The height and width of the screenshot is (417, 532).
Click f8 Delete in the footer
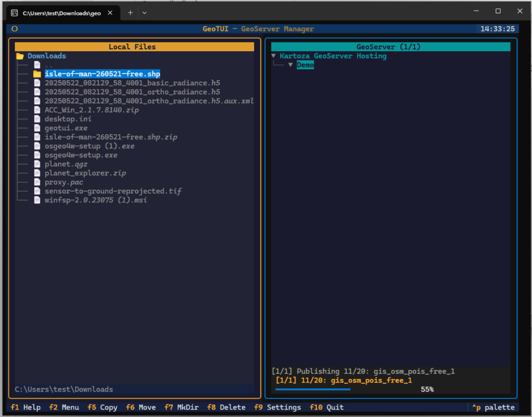[226, 407]
